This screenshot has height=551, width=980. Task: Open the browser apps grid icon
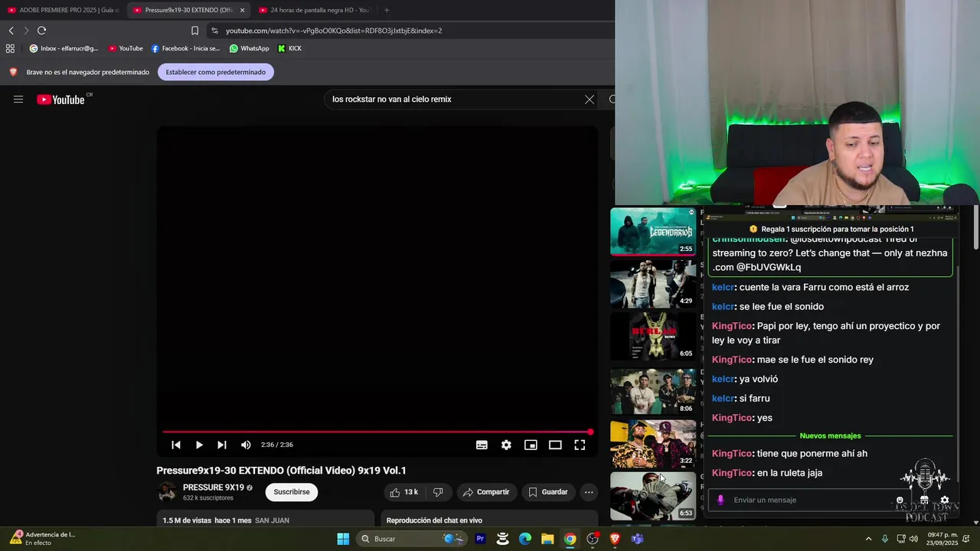(x=10, y=48)
